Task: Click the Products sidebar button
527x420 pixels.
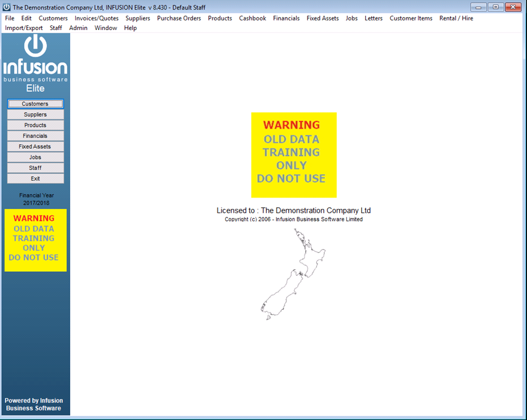Action: [x=35, y=125]
